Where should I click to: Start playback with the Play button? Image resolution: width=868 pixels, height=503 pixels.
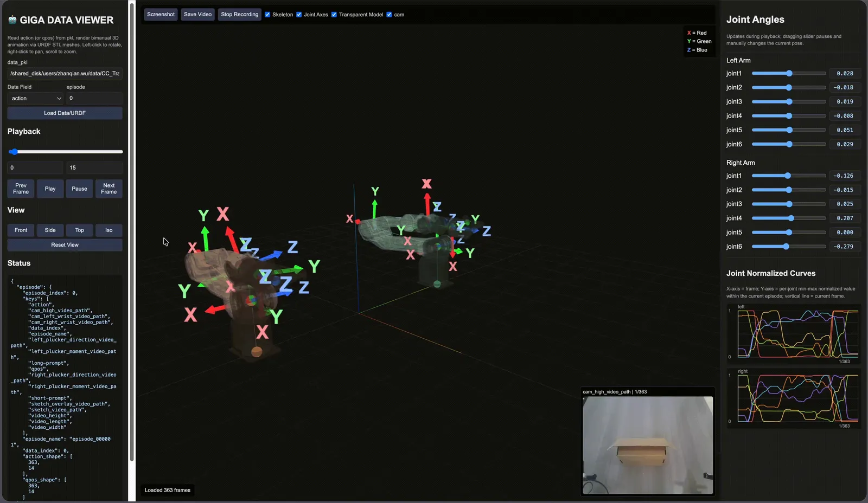coord(50,189)
